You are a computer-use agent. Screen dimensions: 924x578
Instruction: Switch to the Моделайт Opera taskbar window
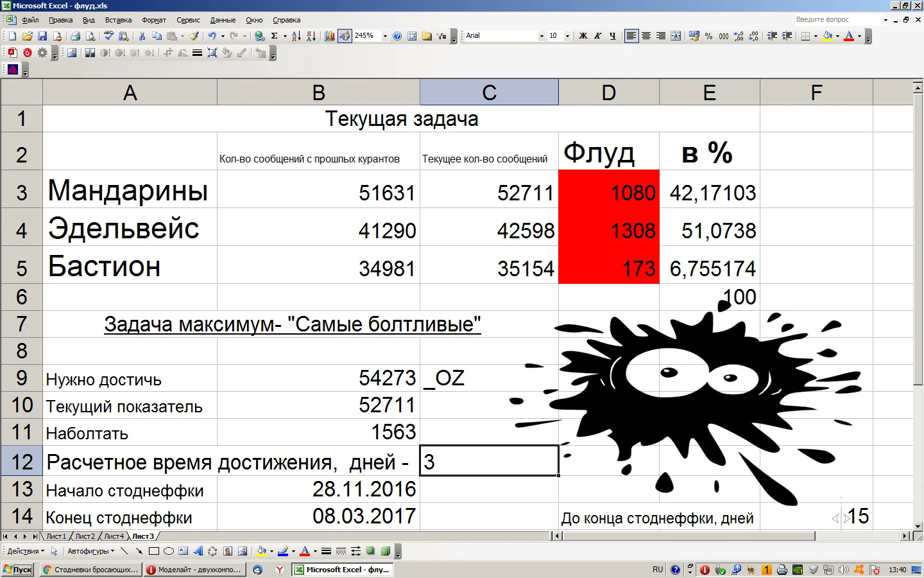click(194, 570)
